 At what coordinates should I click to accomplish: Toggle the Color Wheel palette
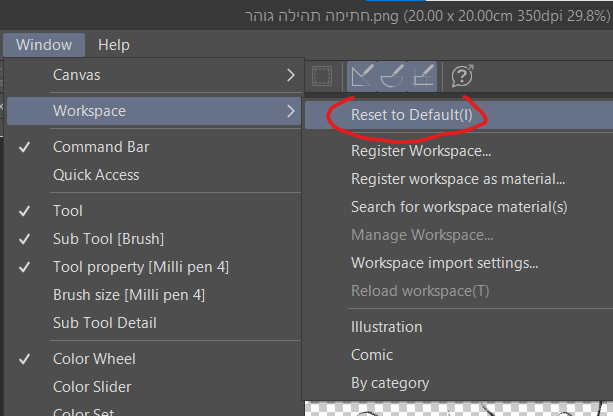pos(154,359)
